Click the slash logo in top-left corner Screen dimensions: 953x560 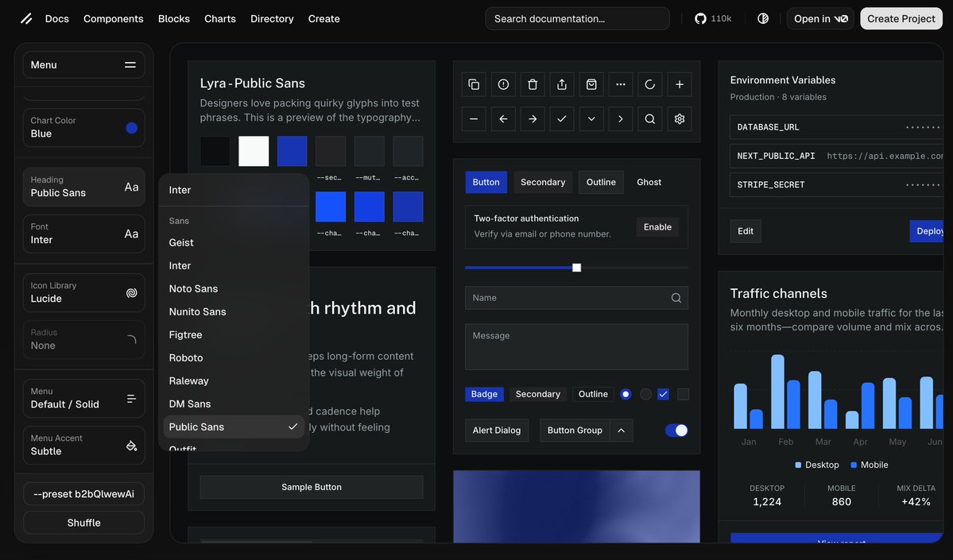coord(26,19)
